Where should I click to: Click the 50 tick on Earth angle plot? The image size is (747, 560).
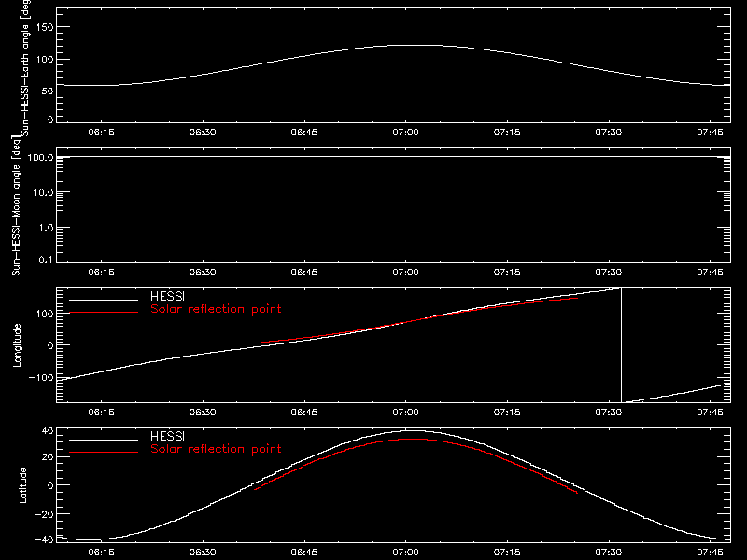tap(48, 91)
